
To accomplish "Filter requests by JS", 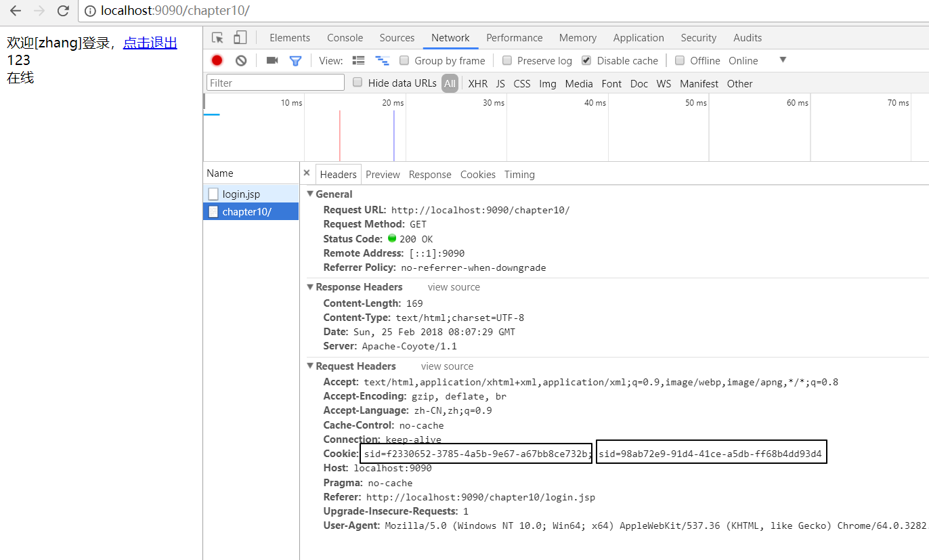I will [x=500, y=83].
